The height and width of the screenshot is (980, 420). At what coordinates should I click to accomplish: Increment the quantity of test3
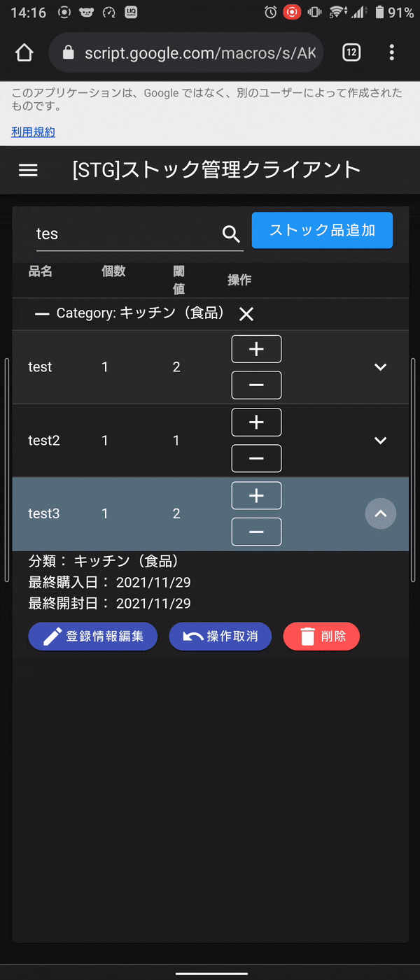pos(256,495)
